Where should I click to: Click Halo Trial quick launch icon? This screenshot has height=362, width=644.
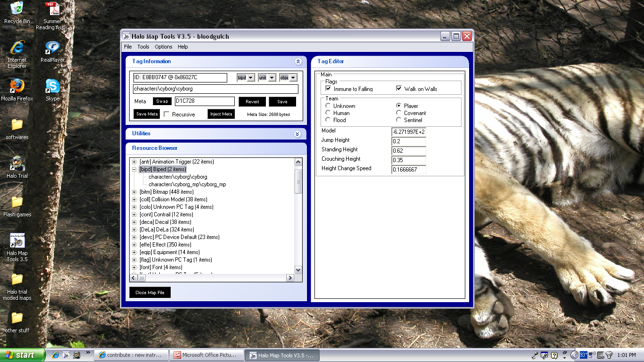76,355
